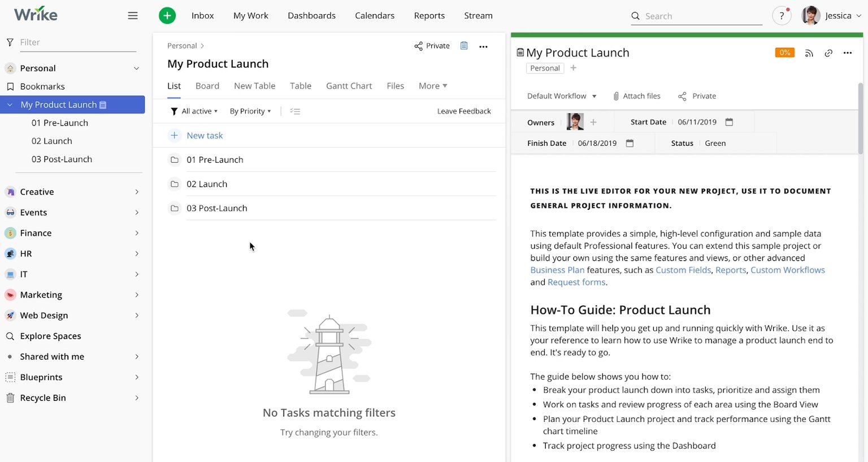Switch to the Files tab

396,86
